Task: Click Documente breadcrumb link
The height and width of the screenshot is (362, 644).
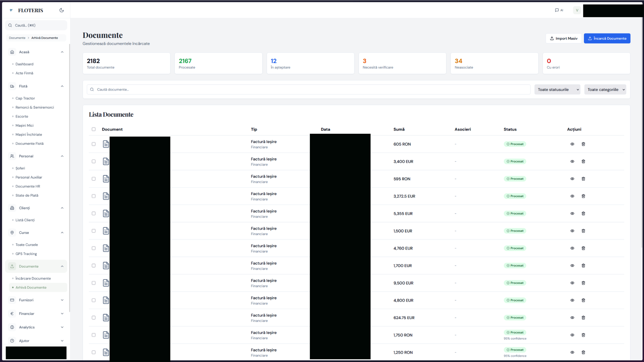Action: coord(17,38)
